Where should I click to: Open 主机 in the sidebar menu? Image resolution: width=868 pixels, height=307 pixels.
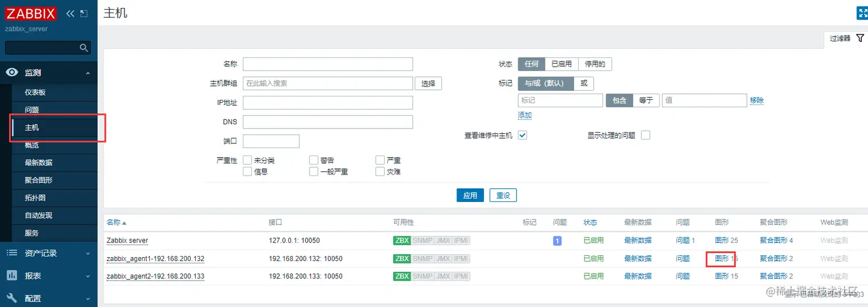pyautogui.click(x=32, y=127)
